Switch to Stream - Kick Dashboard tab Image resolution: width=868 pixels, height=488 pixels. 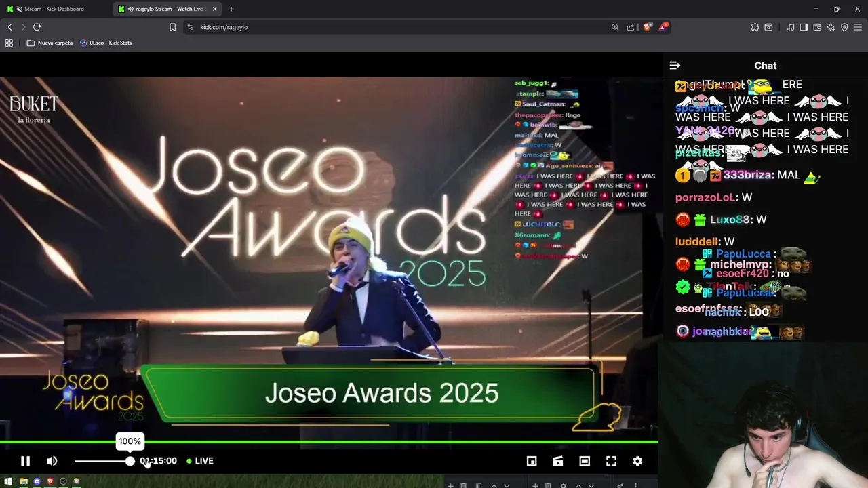[54, 9]
